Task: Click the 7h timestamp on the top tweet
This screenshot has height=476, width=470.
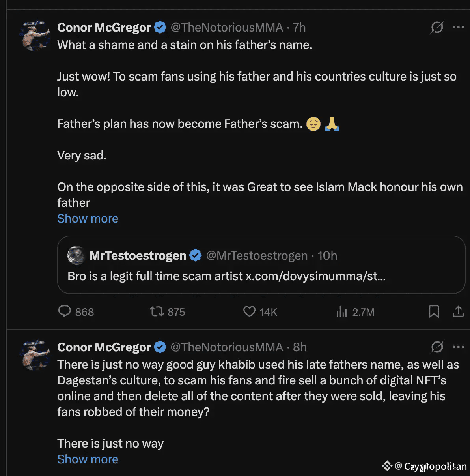Action: [x=298, y=27]
